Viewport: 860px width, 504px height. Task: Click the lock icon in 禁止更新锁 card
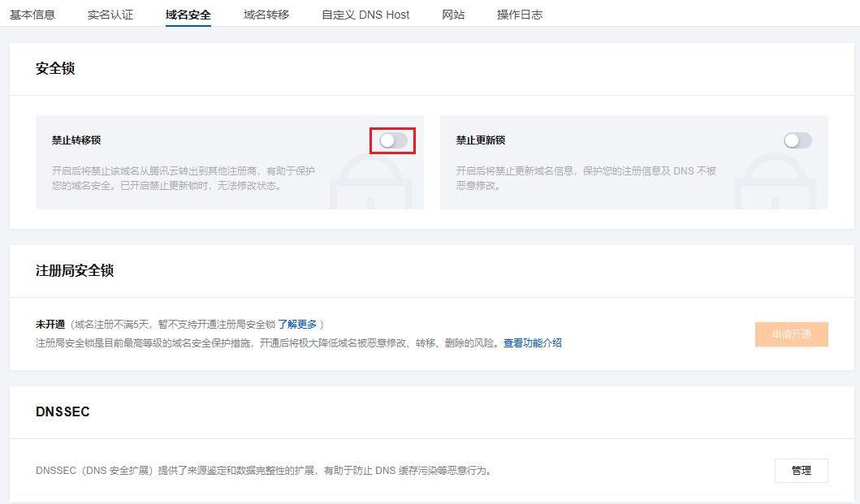(x=775, y=181)
